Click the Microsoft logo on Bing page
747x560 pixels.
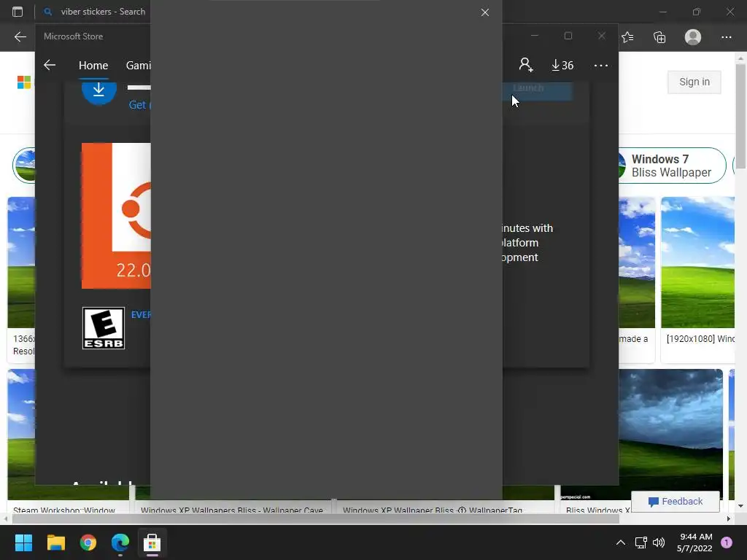(x=24, y=82)
